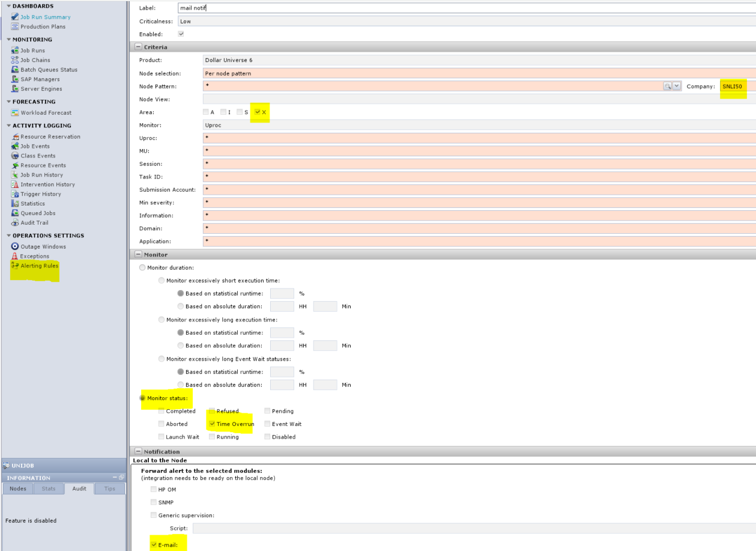This screenshot has width=756, height=551.
Task: Open Job Run Summary dashboard icon
Action: pos(15,17)
